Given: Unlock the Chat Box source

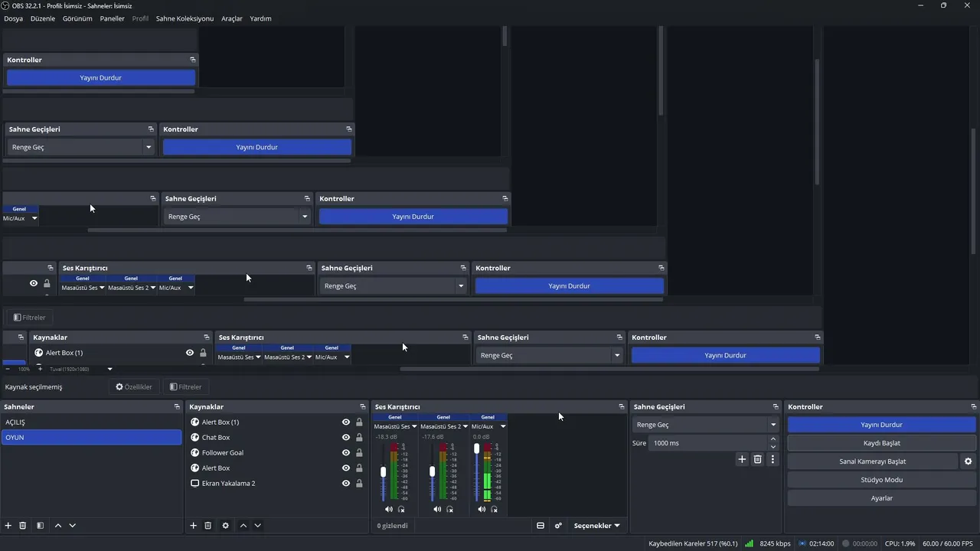Looking at the screenshot, I should 359,438.
